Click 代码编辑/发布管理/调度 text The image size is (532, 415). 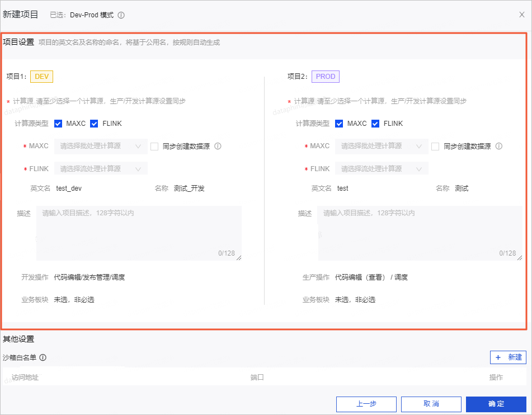click(x=90, y=277)
